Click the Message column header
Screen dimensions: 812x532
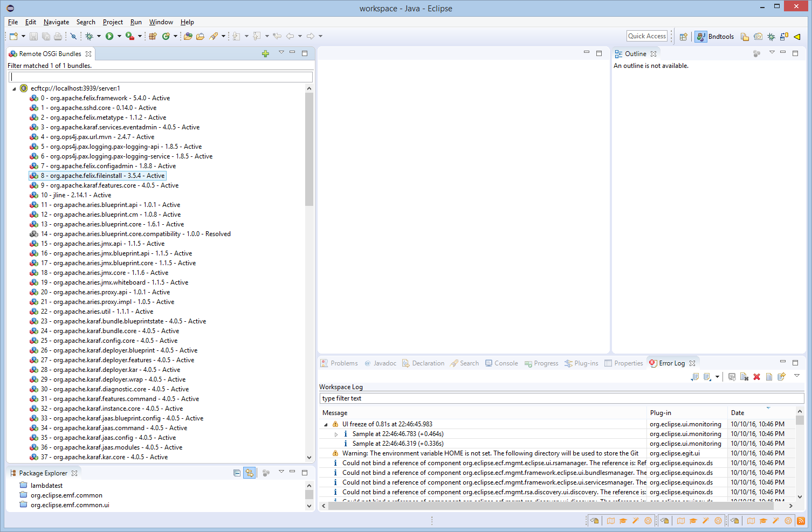point(483,413)
